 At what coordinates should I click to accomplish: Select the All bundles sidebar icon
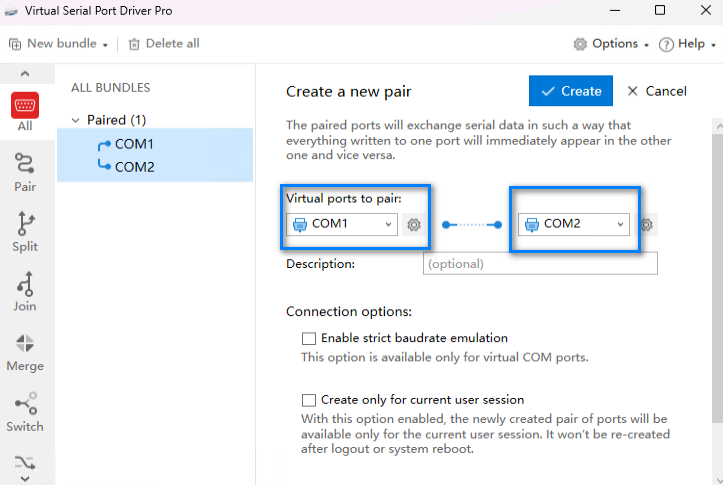tap(25, 112)
